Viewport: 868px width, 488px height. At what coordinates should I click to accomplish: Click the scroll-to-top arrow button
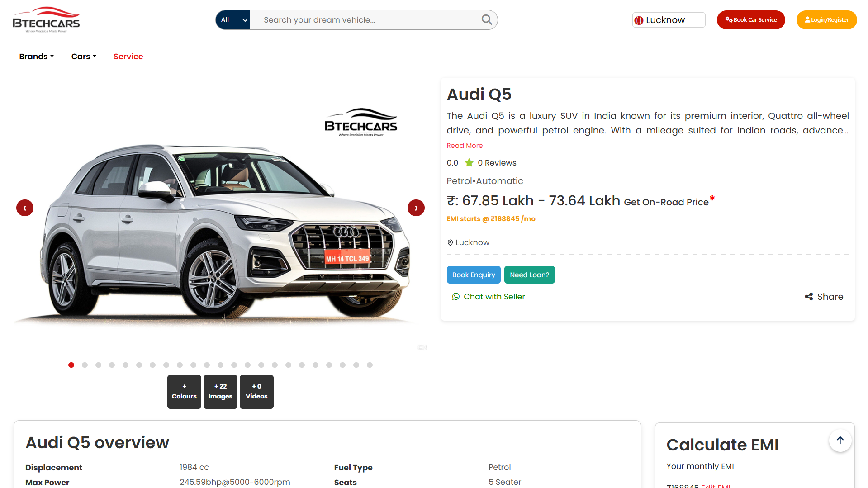(840, 441)
